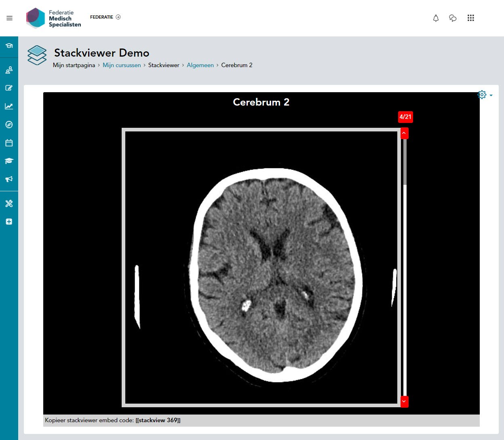Open the participants icon in sidebar
504x440 pixels.
[x=9, y=70]
